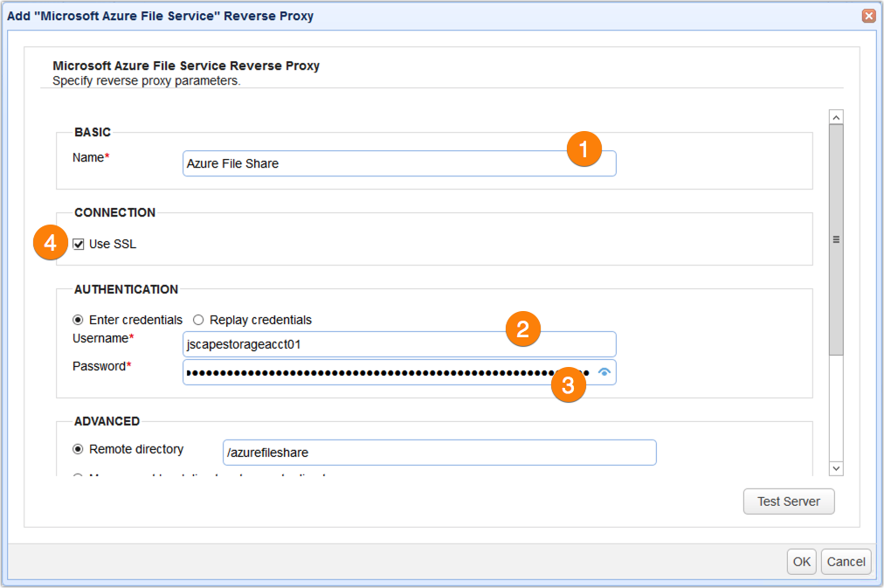
Task: Click the orange callout badge numbered 3
Action: click(568, 385)
